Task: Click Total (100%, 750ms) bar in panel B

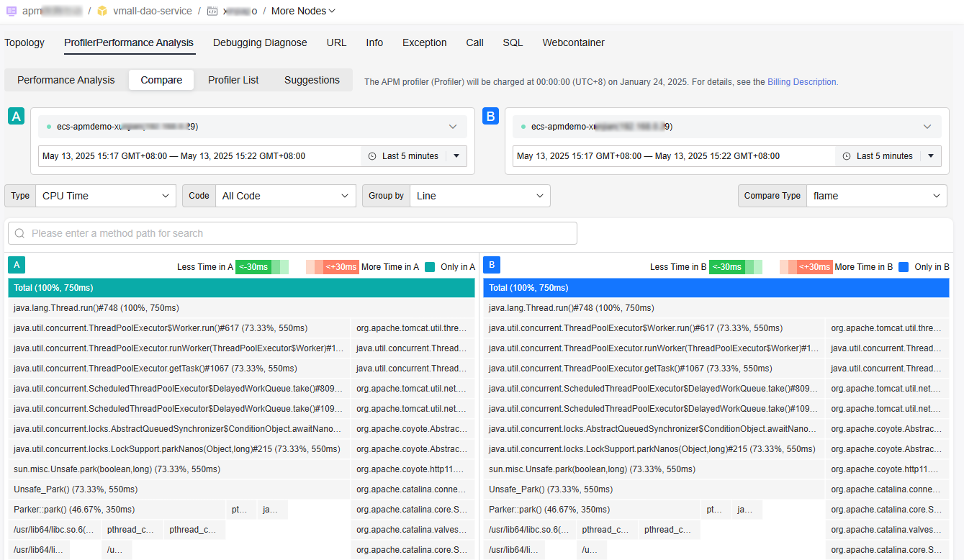Action: [716, 288]
